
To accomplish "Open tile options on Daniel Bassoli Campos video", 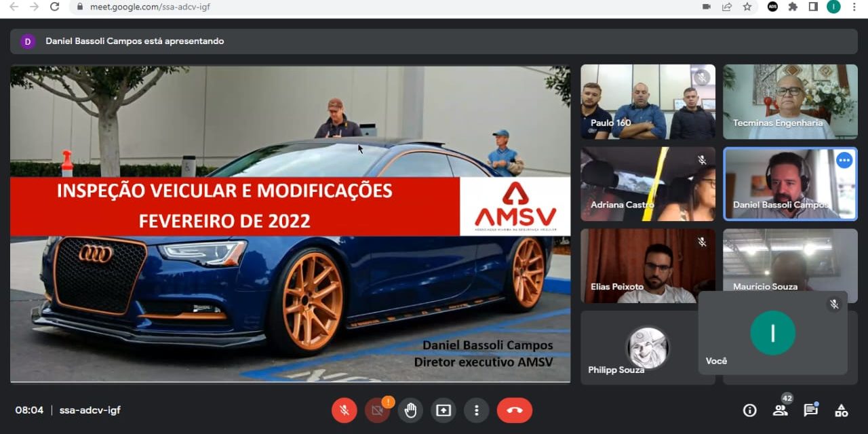I will (x=844, y=160).
